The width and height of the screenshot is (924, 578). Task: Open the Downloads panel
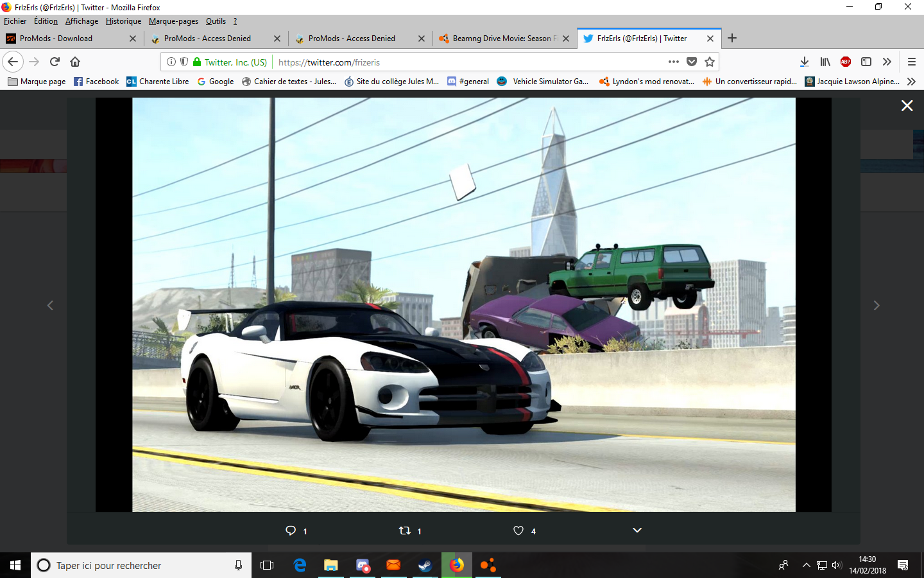(x=805, y=62)
